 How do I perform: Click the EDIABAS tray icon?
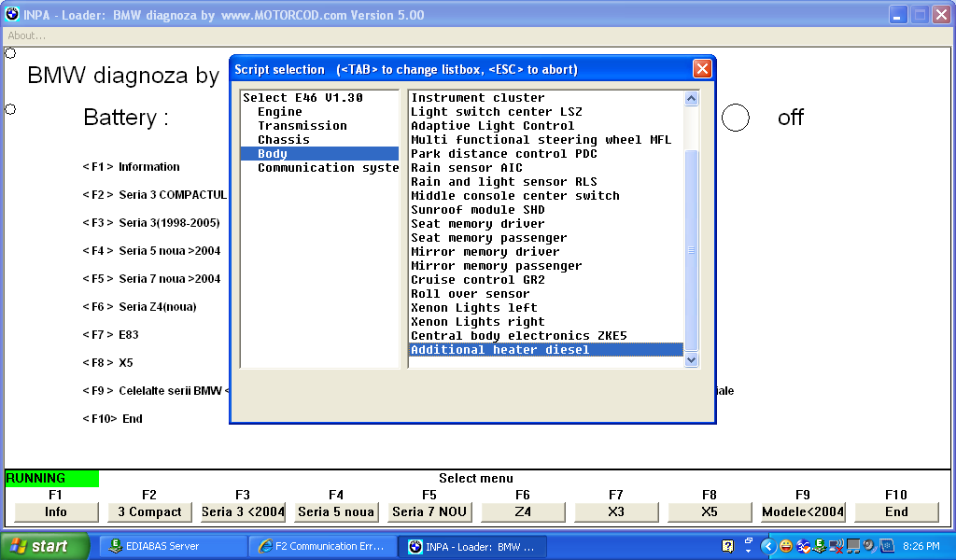click(819, 546)
